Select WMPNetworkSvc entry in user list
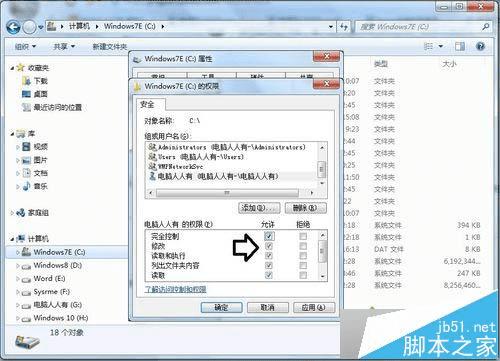 coord(232,166)
